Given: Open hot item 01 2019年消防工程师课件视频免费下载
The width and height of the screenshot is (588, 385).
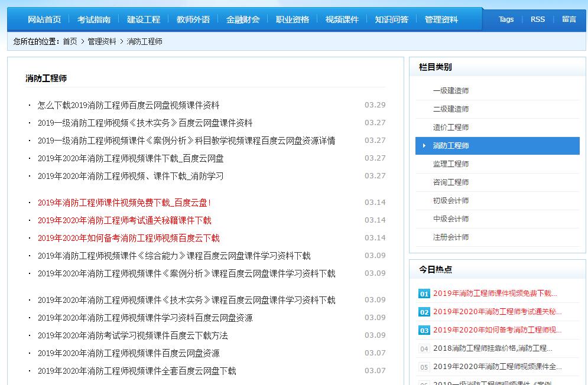Looking at the screenshot, I should click(x=495, y=293).
